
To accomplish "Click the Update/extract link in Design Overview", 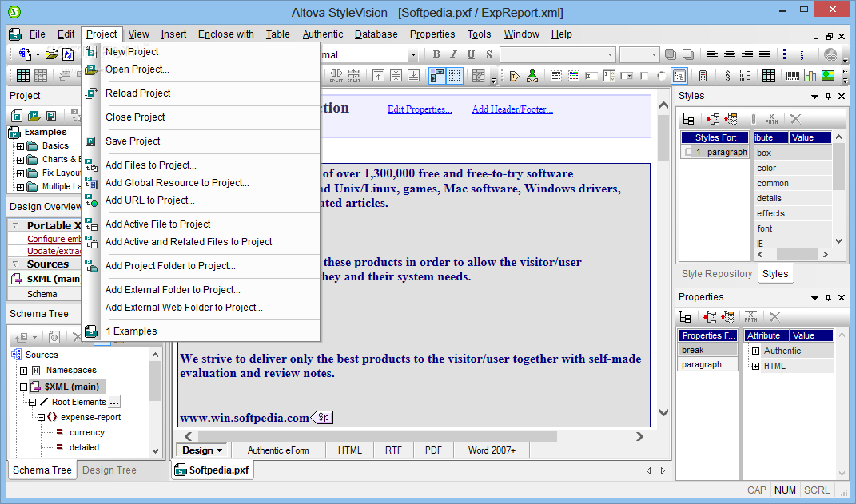I will (x=54, y=251).
